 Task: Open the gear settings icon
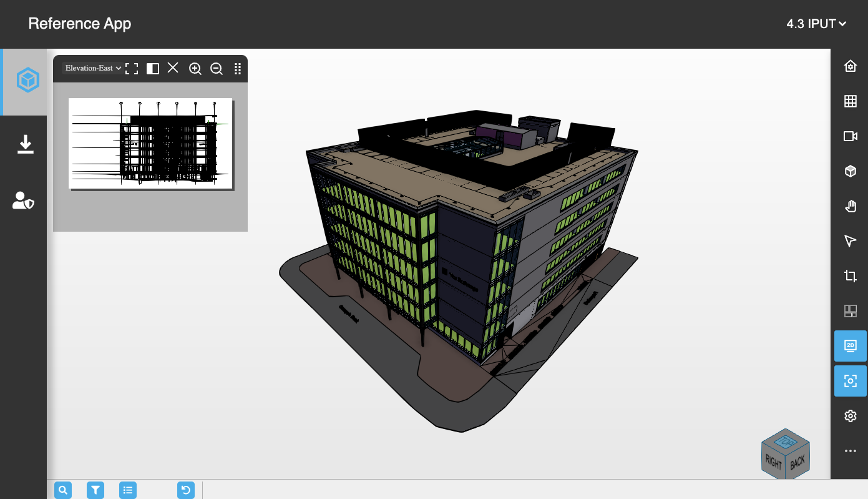click(x=850, y=416)
